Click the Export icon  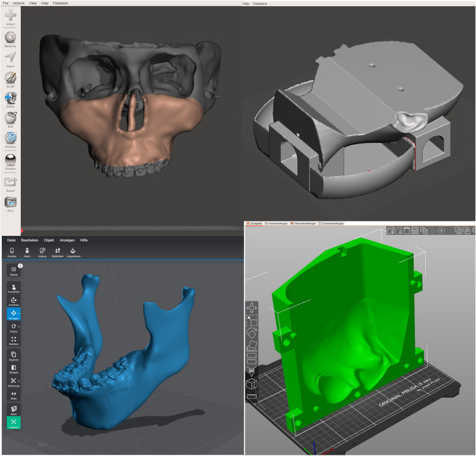10,182
